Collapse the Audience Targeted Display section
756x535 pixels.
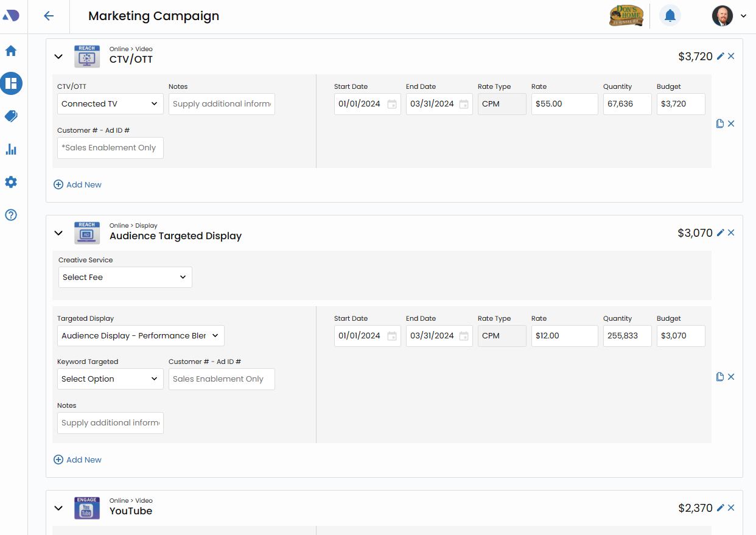[x=58, y=233]
